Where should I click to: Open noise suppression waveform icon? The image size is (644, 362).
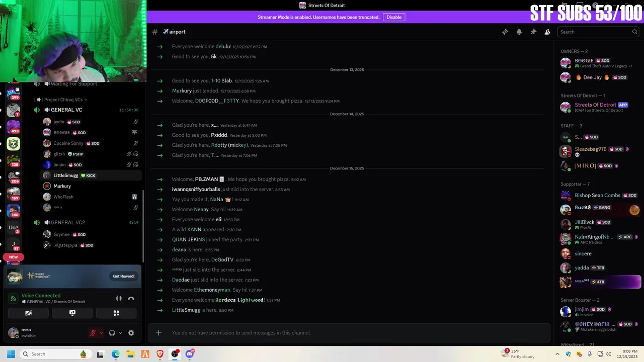tap(119, 298)
